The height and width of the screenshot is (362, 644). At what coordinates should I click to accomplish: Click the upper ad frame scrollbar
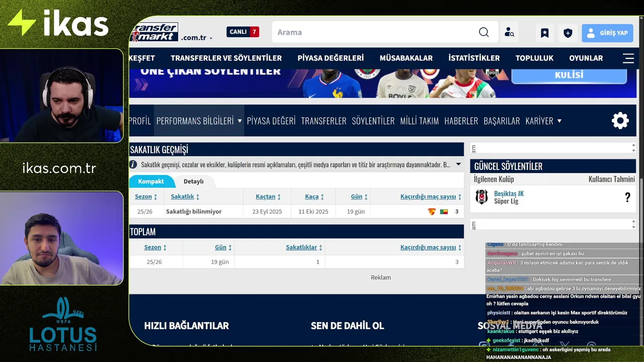tap(633, 148)
